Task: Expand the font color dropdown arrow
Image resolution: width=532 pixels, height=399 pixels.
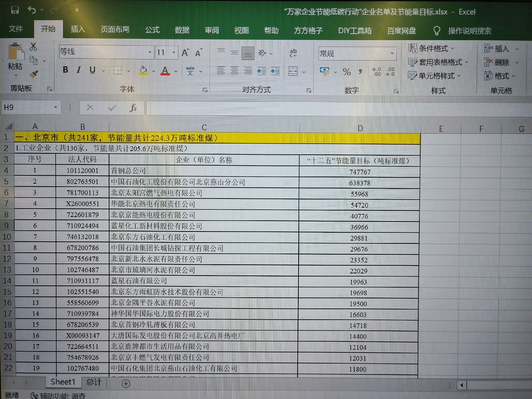Action: 176,71
